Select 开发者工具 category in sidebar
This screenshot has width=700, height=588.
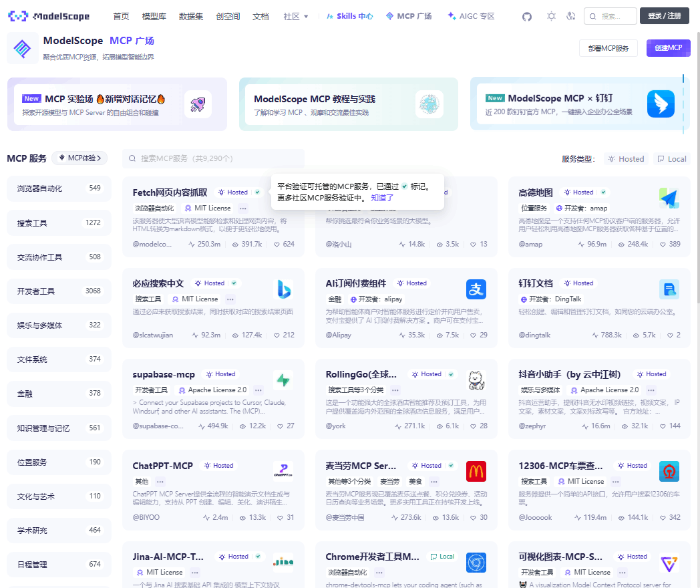[x=58, y=291]
